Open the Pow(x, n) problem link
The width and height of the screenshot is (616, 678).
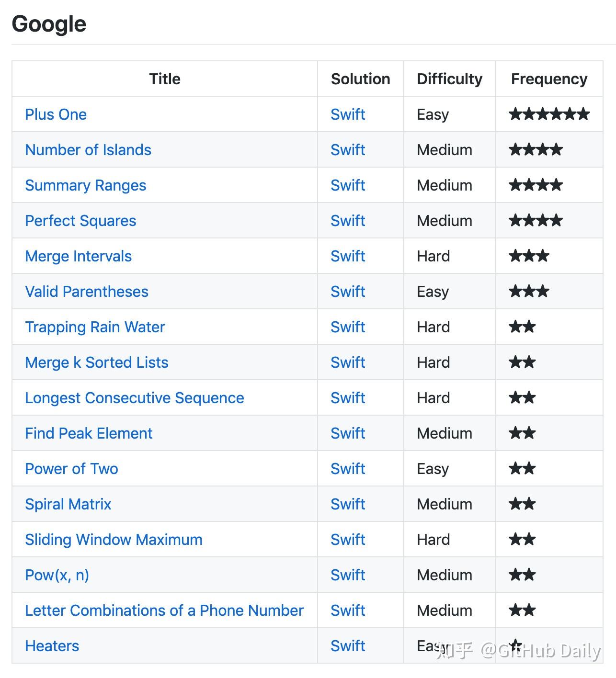57,575
